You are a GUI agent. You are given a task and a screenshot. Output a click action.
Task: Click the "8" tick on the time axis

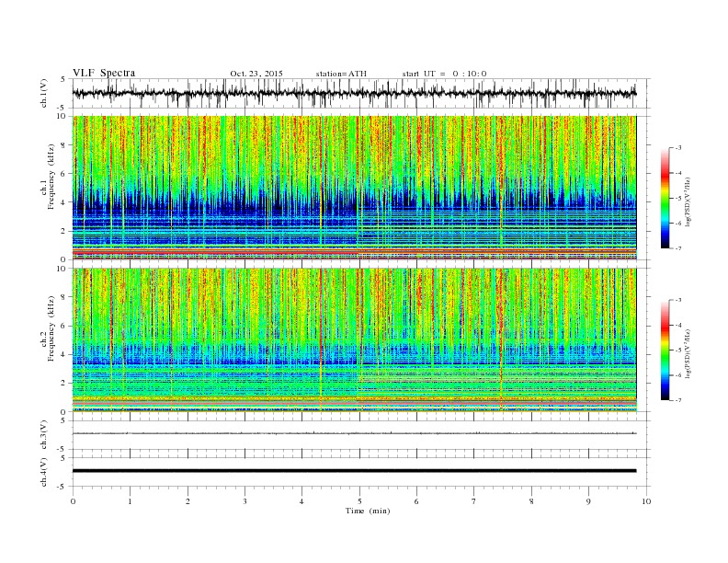[531, 501]
